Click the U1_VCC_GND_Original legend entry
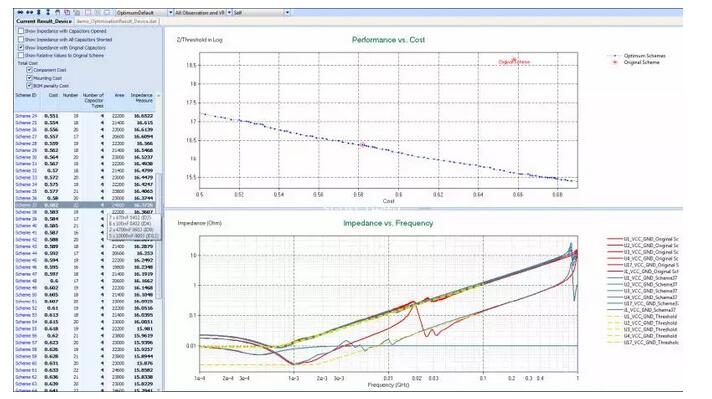Image resolution: width=712 pixels, height=399 pixels. pyautogui.click(x=643, y=239)
